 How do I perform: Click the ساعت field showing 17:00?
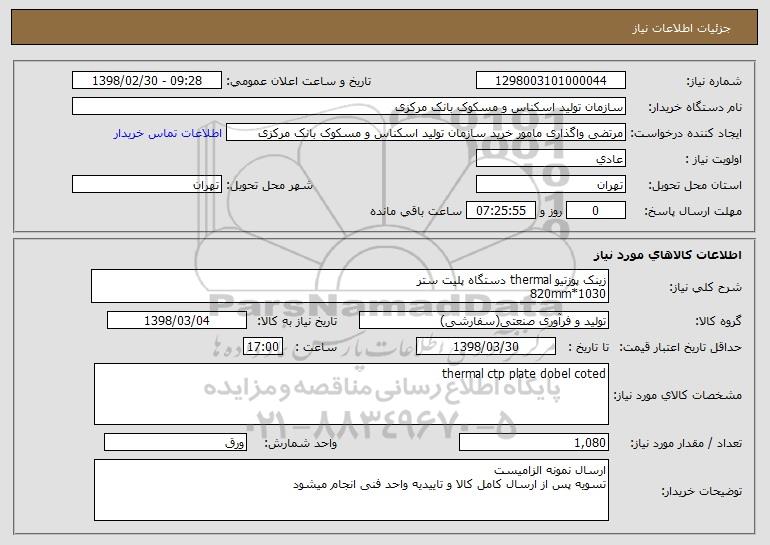pos(263,346)
